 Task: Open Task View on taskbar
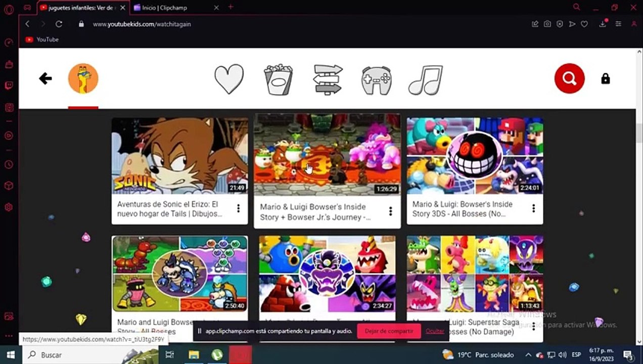click(x=170, y=355)
